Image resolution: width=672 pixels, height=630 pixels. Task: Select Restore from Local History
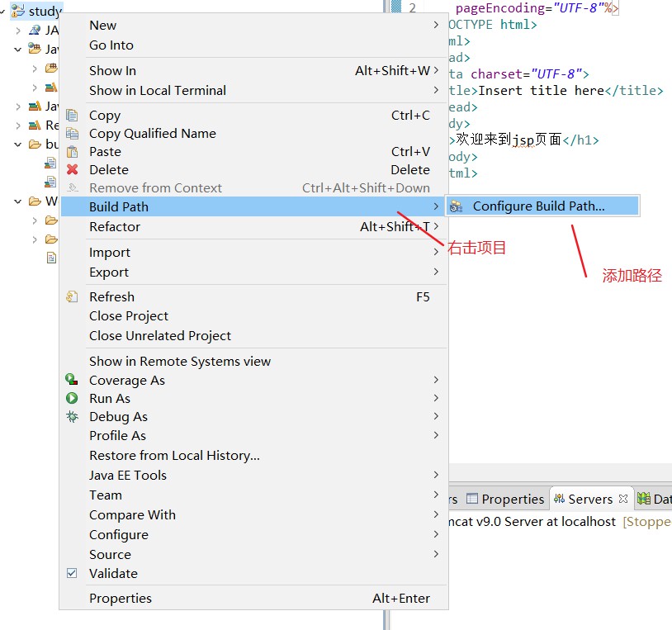pos(253,455)
